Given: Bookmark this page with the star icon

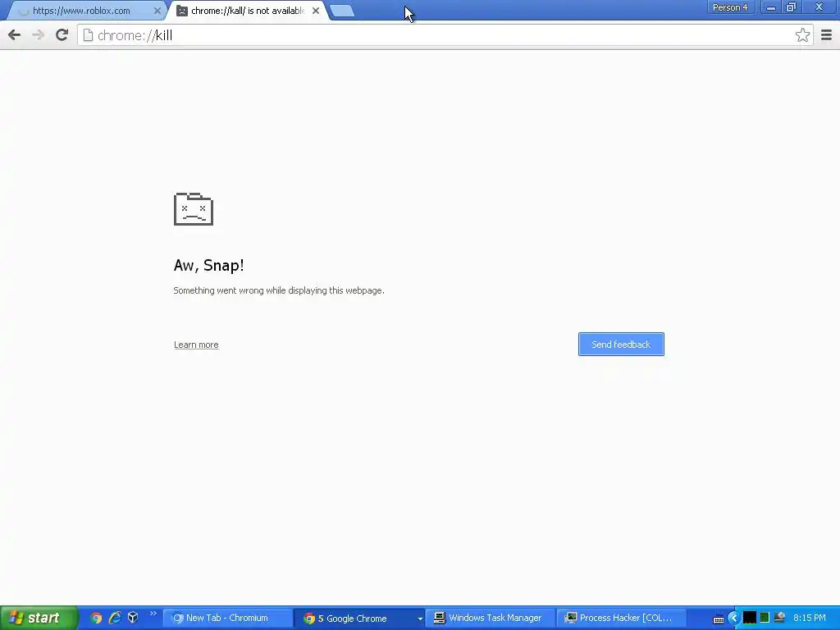Looking at the screenshot, I should click(x=802, y=35).
